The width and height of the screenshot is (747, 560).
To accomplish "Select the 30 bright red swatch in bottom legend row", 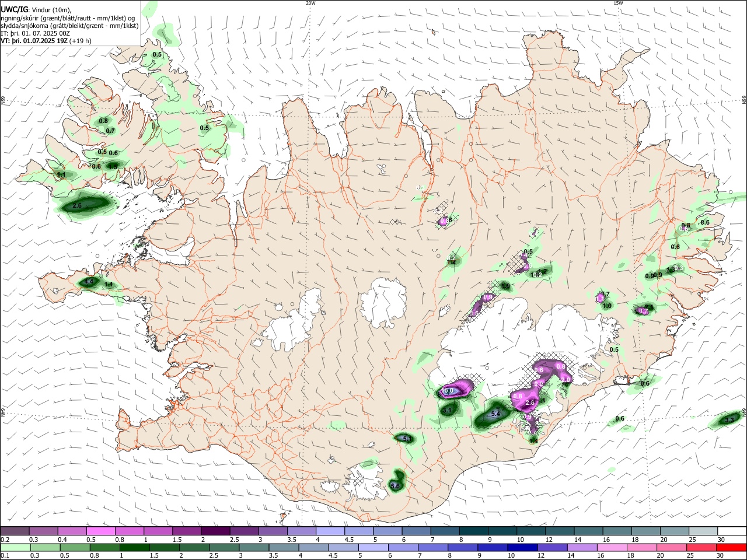I will pyautogui.click(x=731, y=547).
